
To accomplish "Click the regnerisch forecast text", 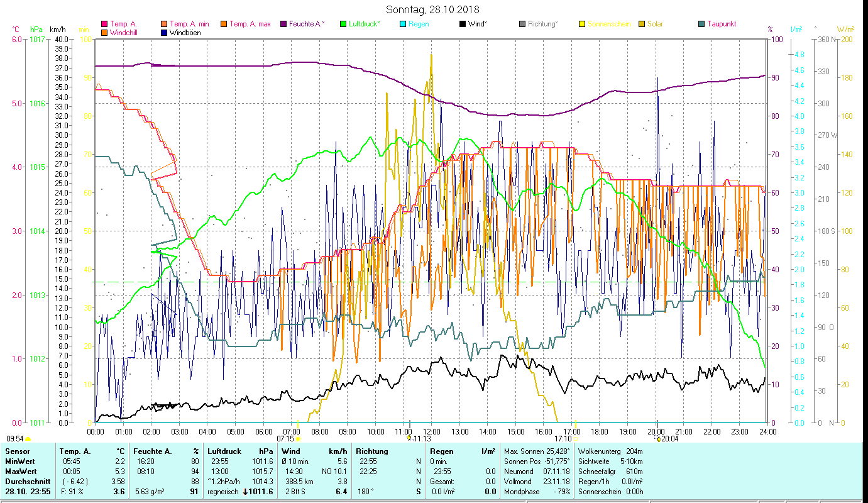I will [224, 492].
